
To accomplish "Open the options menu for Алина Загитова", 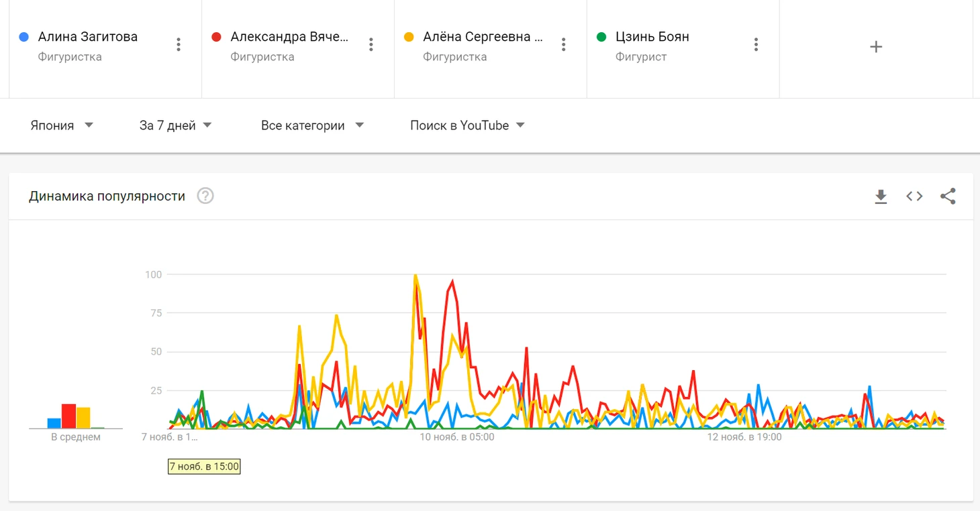I will click(179, 45).
